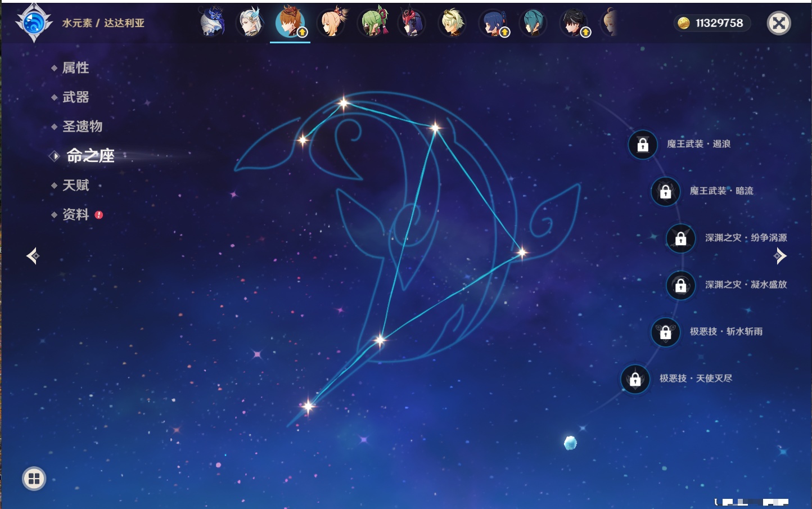Open the 天赋 talents page
Screen dimensions: 812x509
75,185
